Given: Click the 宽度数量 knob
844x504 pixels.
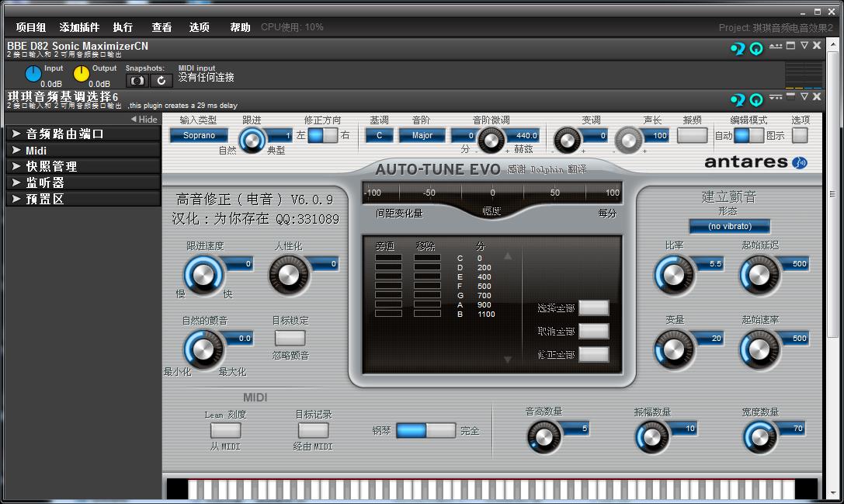Looking at the screenshot, I should pyautogui.click(x=760, y=436).
